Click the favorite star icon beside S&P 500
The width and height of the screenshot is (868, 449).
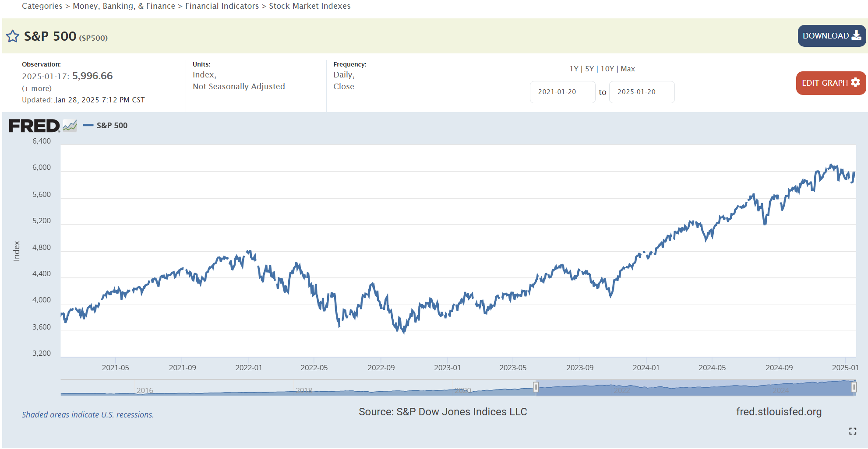point(13,36)
